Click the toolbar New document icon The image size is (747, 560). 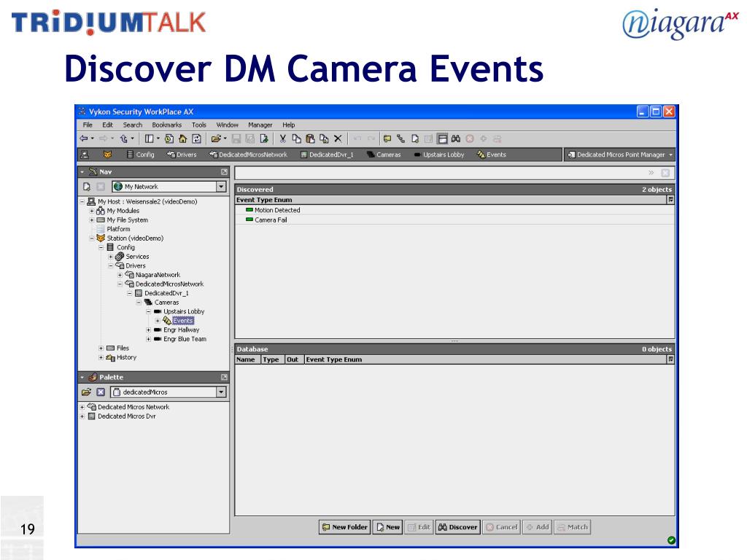click(415, 139)
